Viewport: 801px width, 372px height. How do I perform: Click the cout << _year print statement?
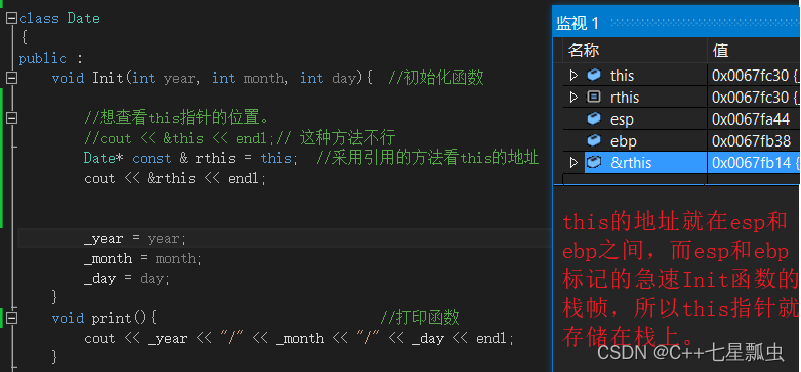click(x=299, y=339)
